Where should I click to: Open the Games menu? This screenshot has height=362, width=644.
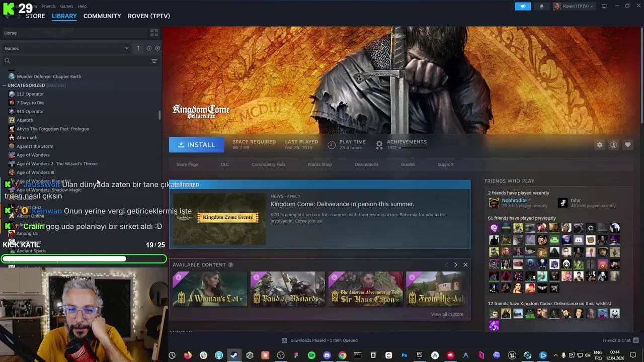tap(66, 6)
